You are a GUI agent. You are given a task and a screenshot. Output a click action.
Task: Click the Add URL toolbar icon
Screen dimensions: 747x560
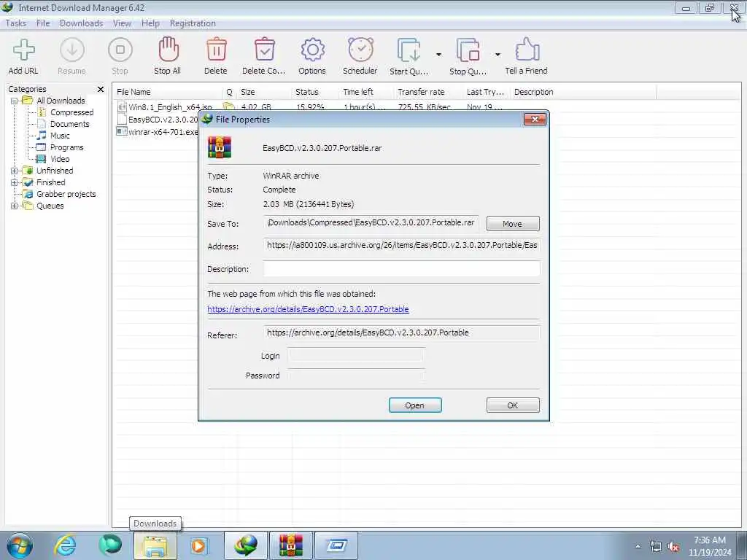(23, 50)
